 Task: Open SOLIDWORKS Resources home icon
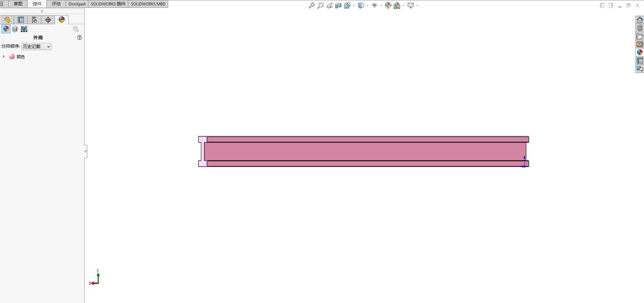point(640,20)
